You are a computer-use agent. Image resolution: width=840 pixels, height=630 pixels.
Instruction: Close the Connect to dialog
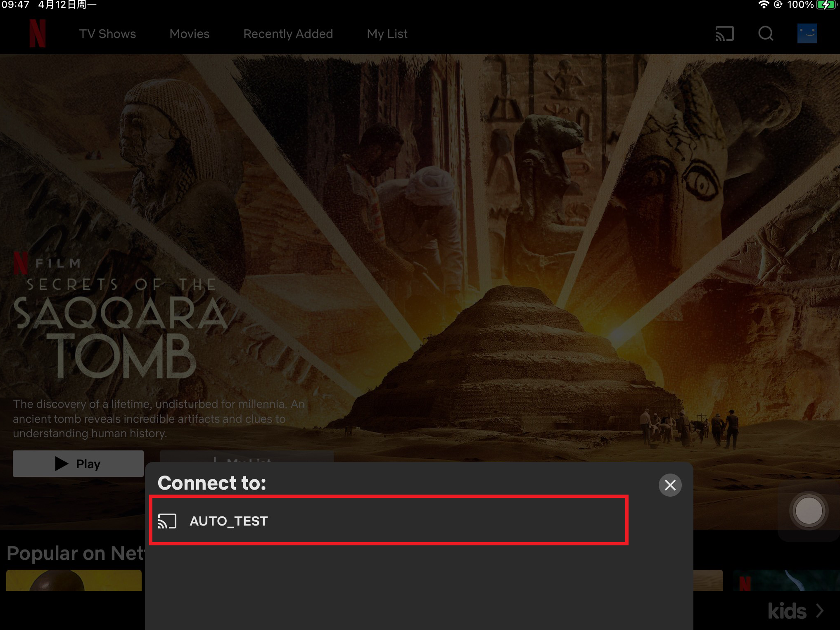coord(670,485)
